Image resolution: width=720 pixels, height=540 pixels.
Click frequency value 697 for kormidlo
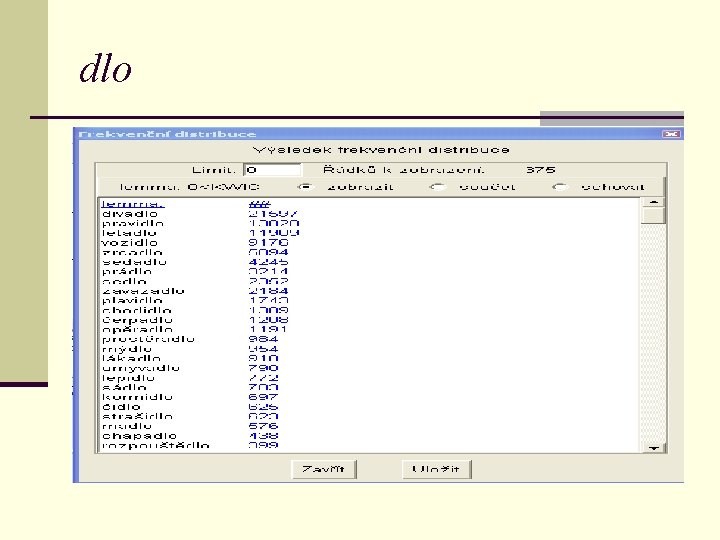pyautogui.click(x=264, y=397)
